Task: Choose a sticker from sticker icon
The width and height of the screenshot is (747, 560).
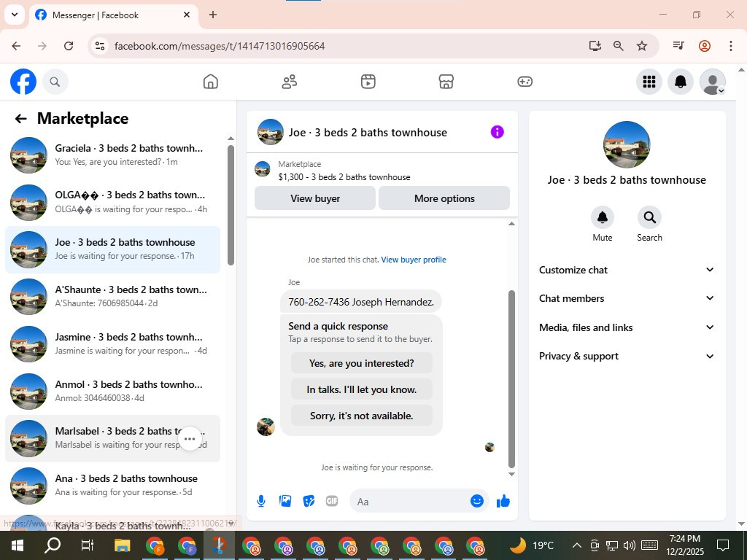Action: pos(309,501)
